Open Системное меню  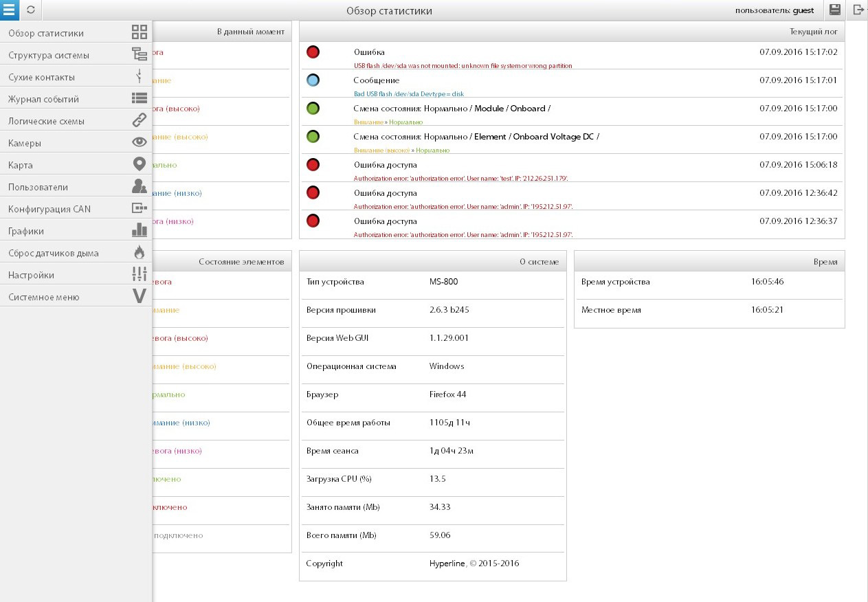[x=76, y=296]
